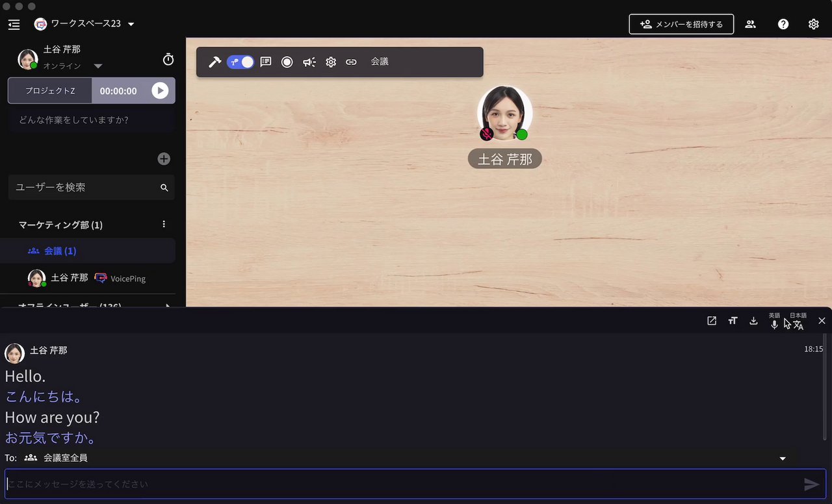Open the members list icon
The image size is (832, 504).
click(751, 24)
